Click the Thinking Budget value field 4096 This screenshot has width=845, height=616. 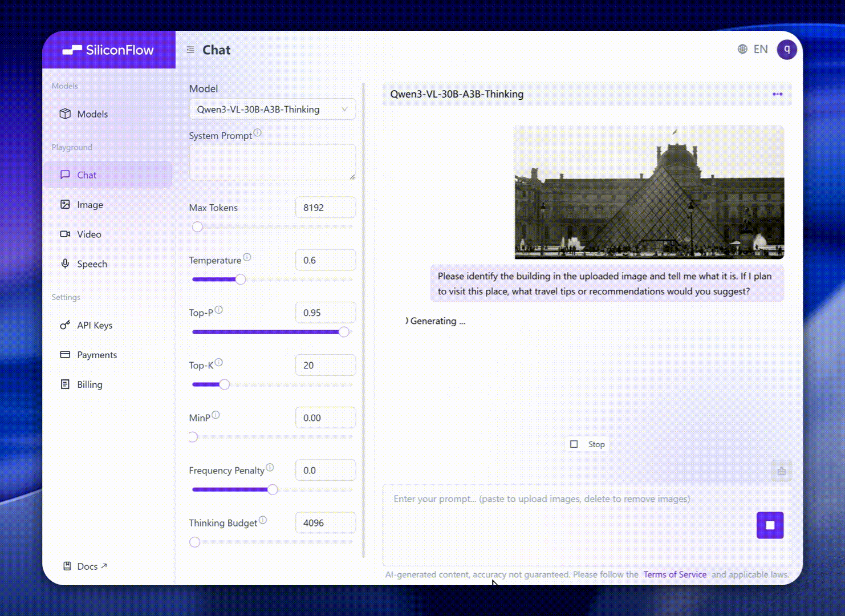[326, 522]
